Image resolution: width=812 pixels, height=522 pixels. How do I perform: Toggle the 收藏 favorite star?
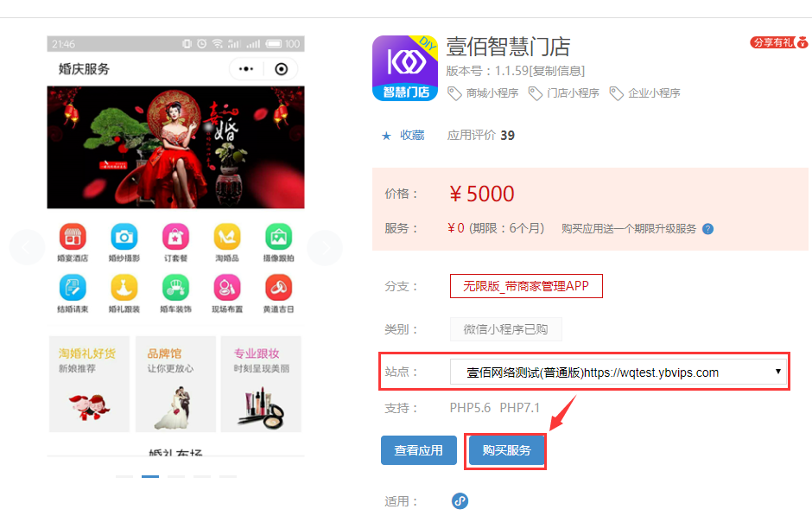click(x=386, y=136)
